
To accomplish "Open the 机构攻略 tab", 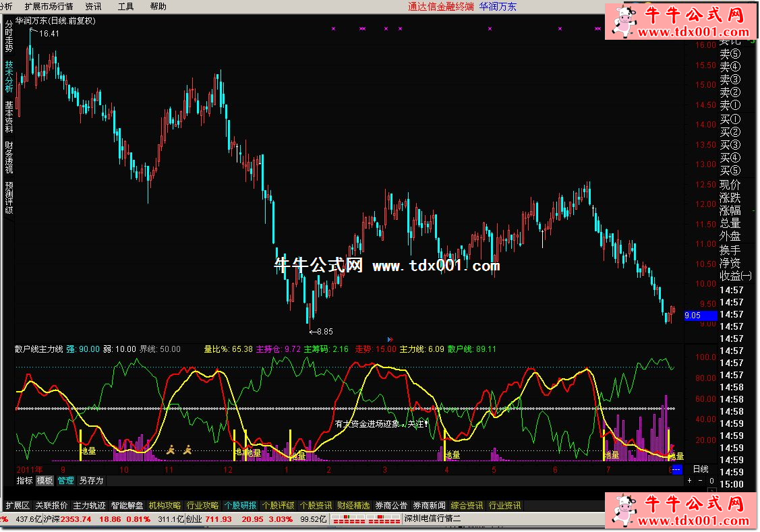I will [165, 505].
